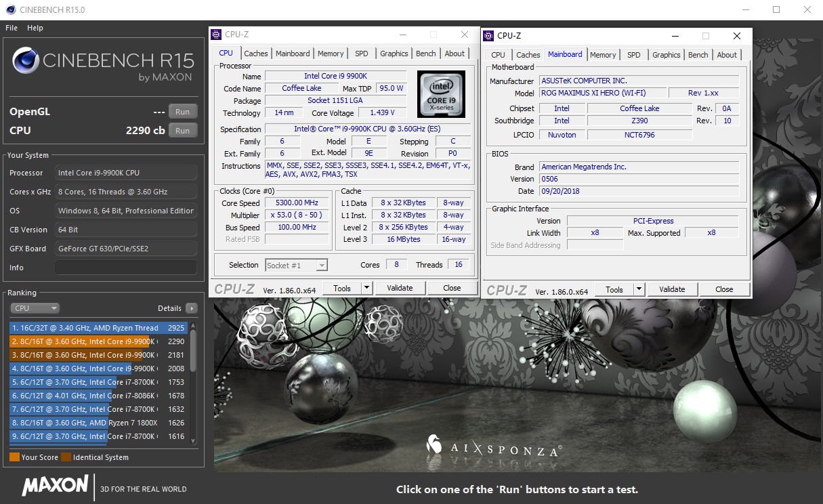Open the Socket #1 selection dropdown

296,266
